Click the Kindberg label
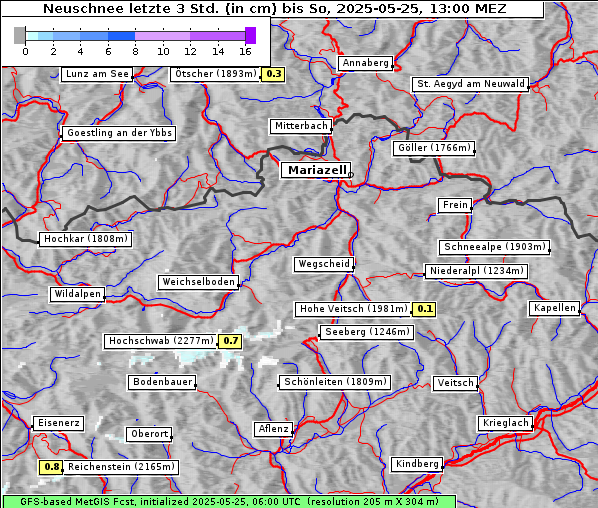 417,465
